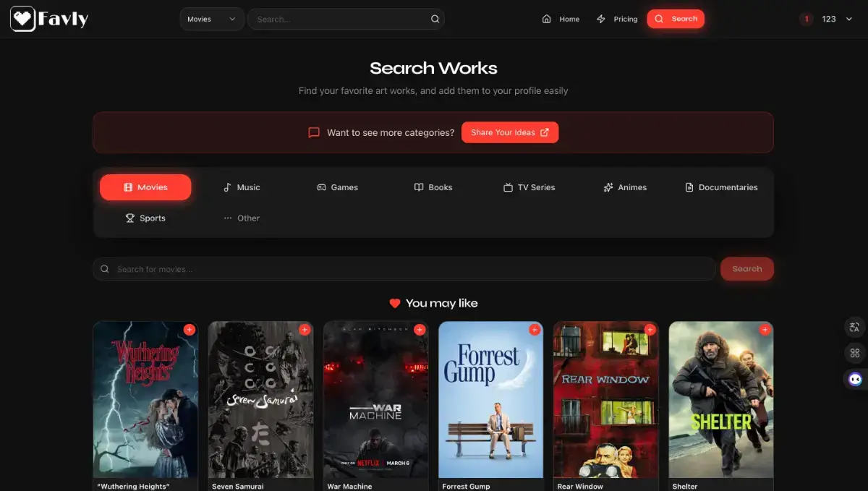The image size is (868, 491).
Task: Open the Rear Window movie poster
Action: (x=606, y=400)
